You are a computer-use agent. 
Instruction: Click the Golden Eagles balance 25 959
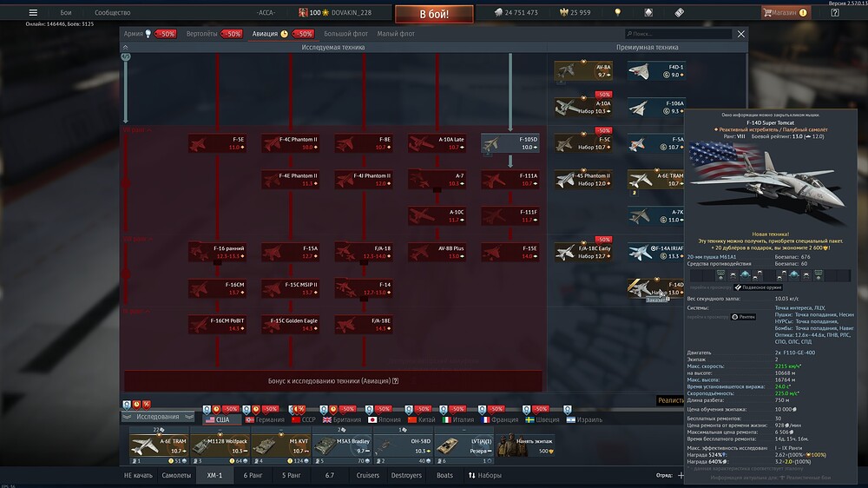tap(575, 12)
